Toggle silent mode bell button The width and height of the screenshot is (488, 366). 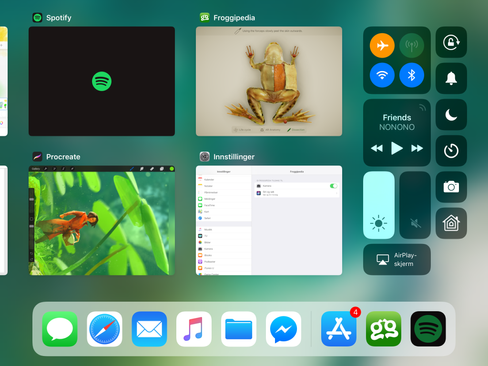click(x=451, y=78)
